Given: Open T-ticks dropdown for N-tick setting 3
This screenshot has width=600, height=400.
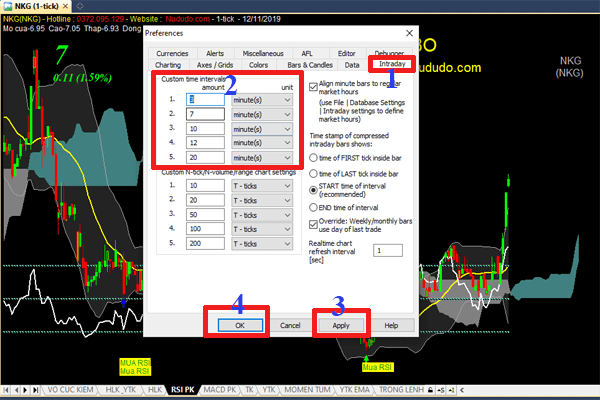Looking at the screenshot, I should click(x=262, y=215).
